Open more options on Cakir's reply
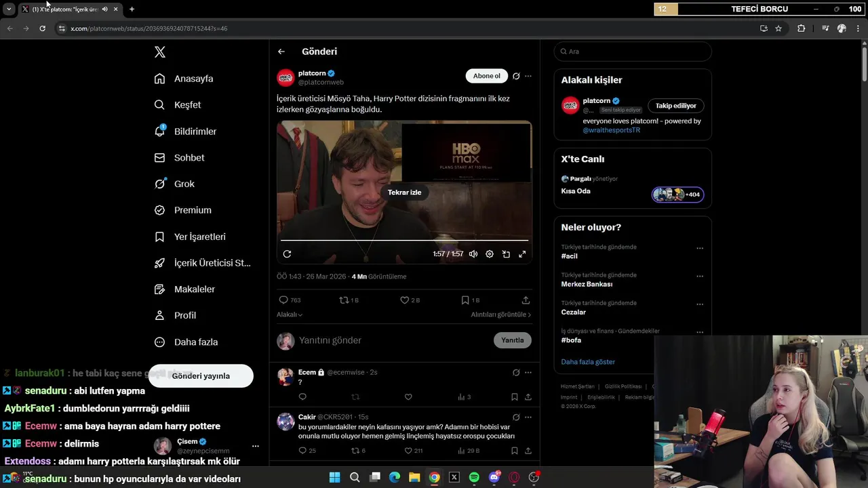 tap(528, 418)
